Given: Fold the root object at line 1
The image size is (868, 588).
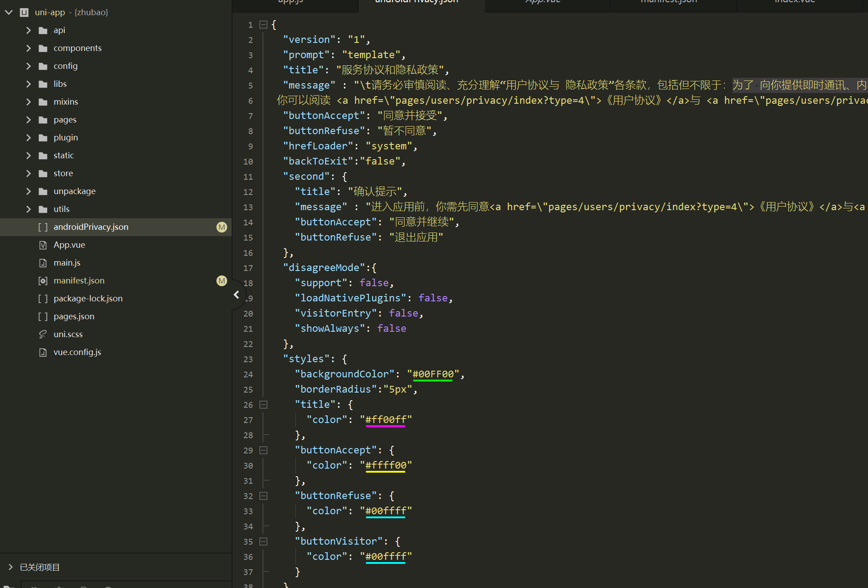Looking at the screenshot, I should pyautogui.click(x=263, y=25).
